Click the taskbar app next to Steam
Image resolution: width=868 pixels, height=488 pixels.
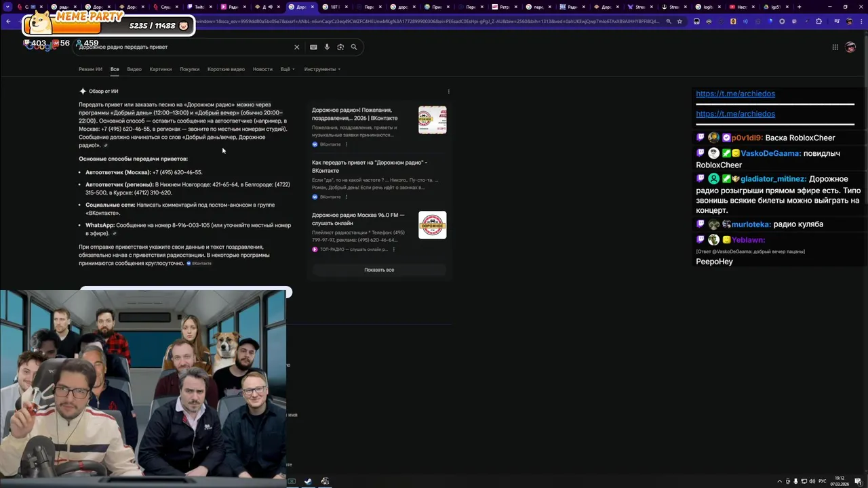[x=325, y=481]
